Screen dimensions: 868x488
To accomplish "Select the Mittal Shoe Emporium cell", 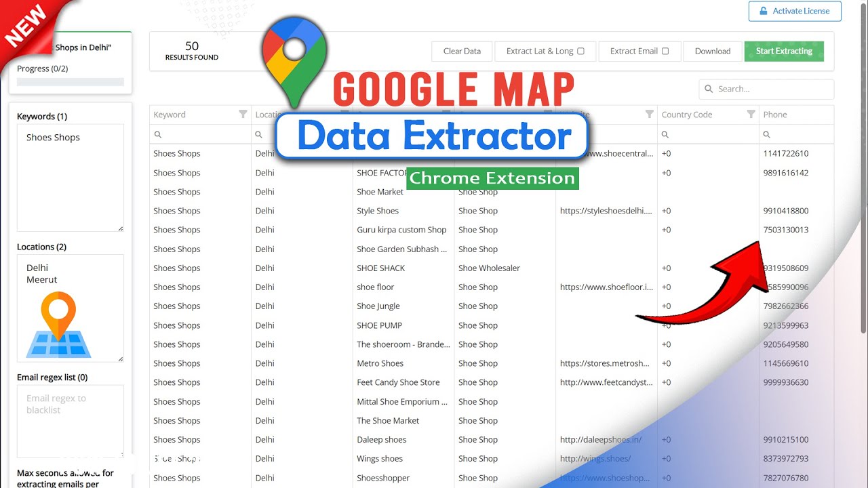I will pyautogui.click(x=402, y=401).
